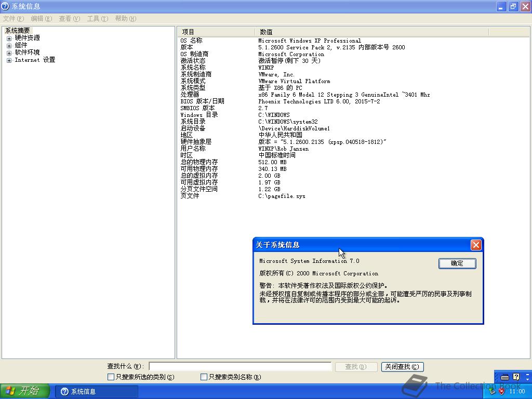Open the red security shield tray icon
The image size is (532, 399).
[x=501, y=392]
